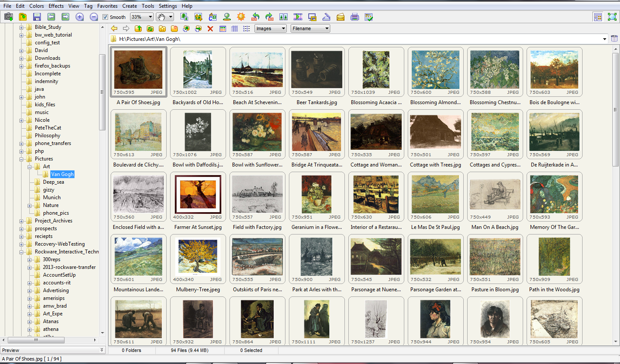Viewport: 620px width, 364px height.
Task: Click the Open file folder icon
Action: (23, 17)
